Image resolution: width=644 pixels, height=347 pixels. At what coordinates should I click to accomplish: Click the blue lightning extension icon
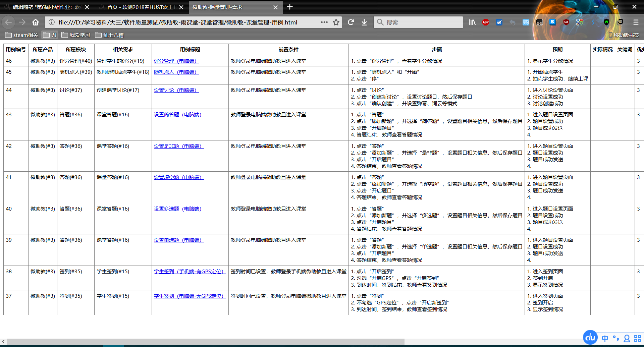pos(593,22)
